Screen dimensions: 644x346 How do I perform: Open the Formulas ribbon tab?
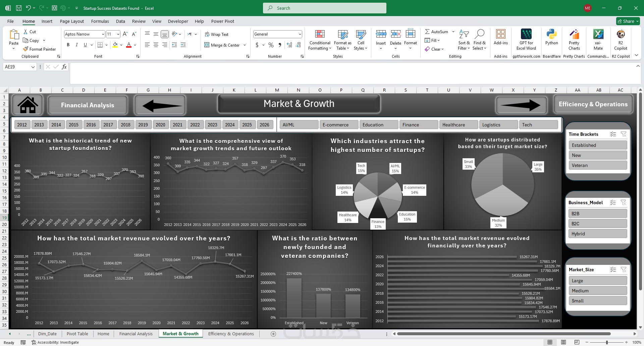point(100,21)
